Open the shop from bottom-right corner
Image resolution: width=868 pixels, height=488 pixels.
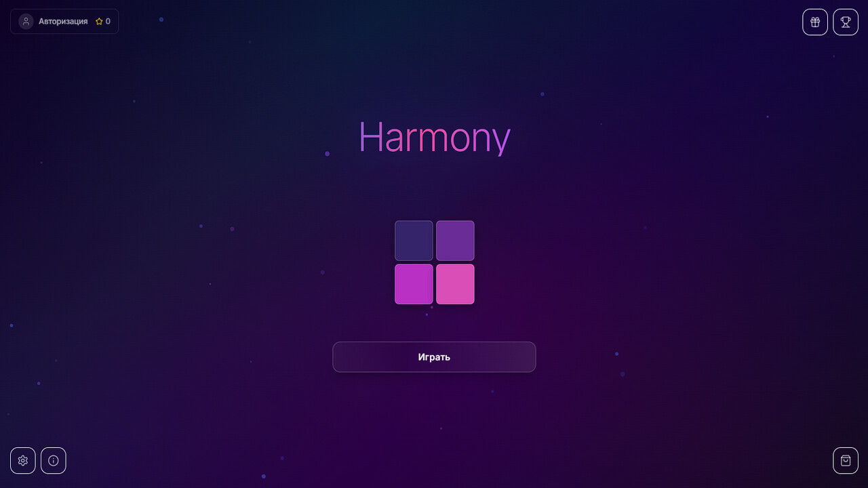click(x=845, y=460)
